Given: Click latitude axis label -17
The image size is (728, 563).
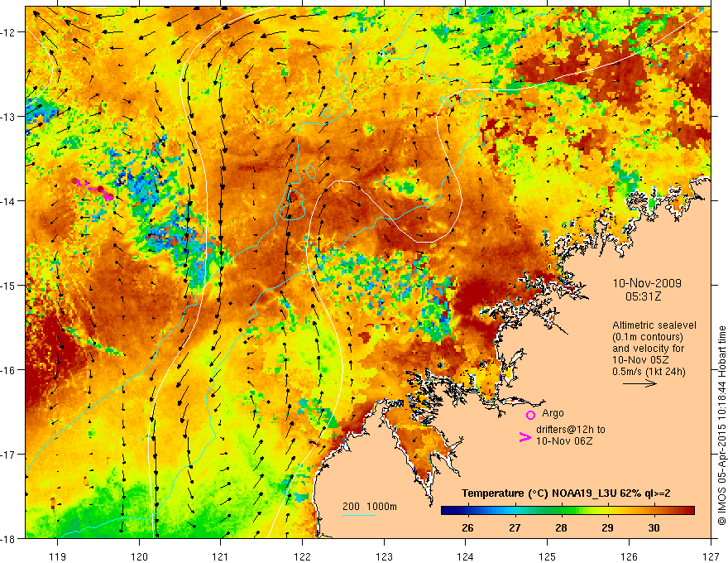Looking at the screenshot, I should (8, 455).
